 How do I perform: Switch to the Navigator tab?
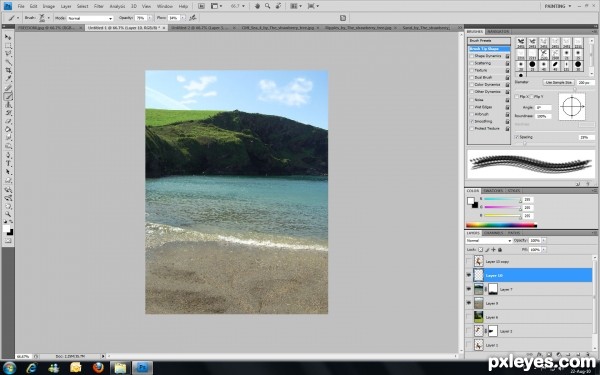coord(498,31)
